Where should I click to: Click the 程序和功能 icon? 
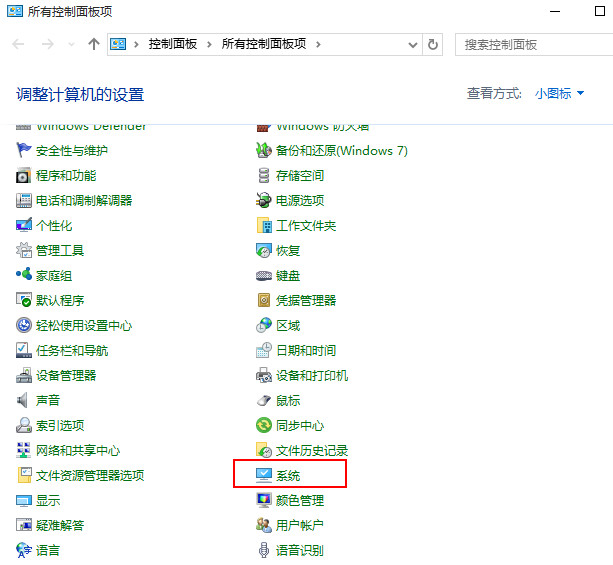pyautogui.click(x=23, y=176)
